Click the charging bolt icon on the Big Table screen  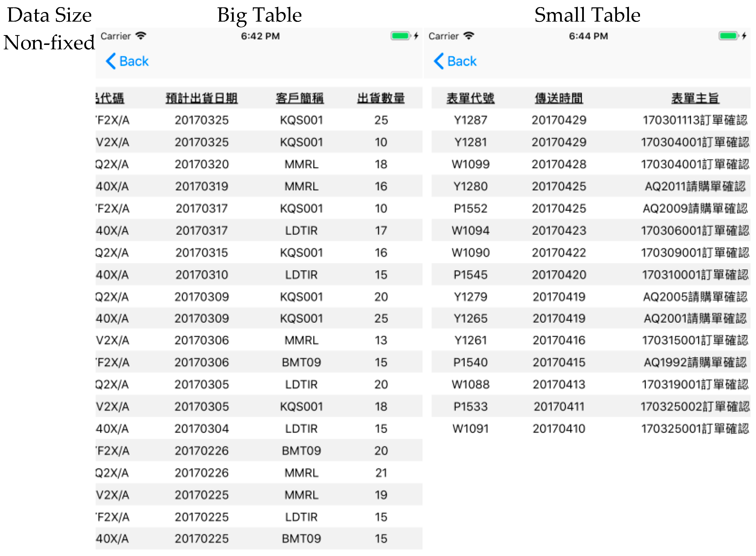click(x=416, y=36)
